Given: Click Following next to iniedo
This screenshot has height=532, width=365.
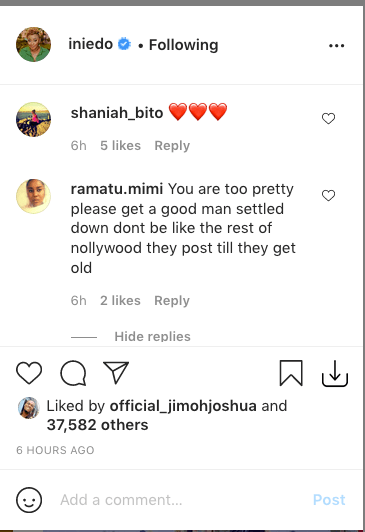Looking at the screenshot, I should 184,45.
